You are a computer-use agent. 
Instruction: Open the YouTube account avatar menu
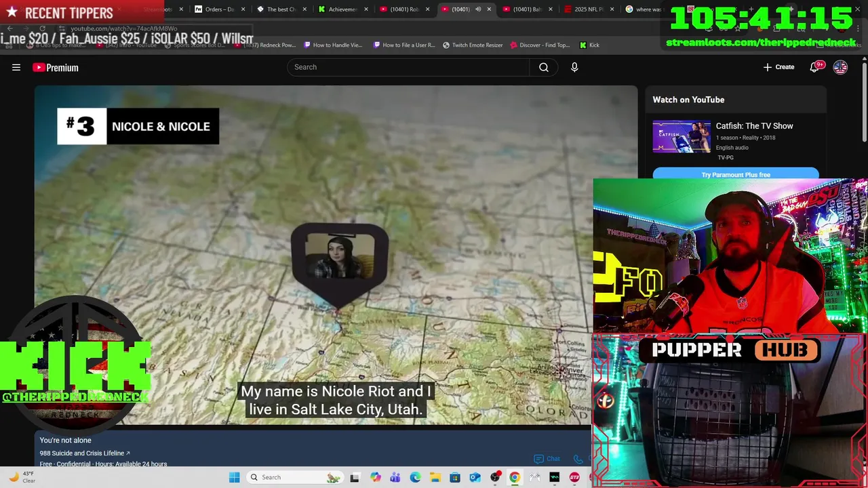click(840, 67)
